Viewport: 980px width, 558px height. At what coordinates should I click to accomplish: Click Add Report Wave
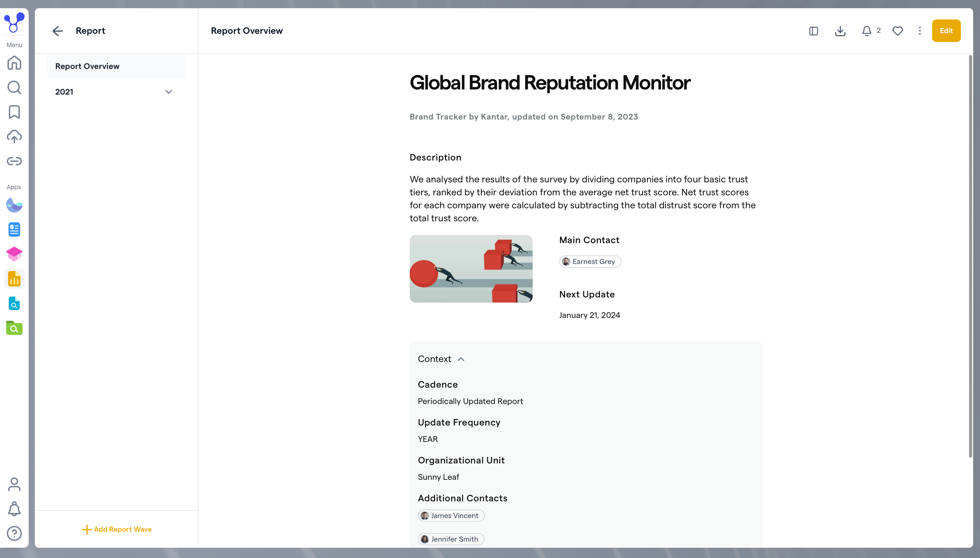116,529
